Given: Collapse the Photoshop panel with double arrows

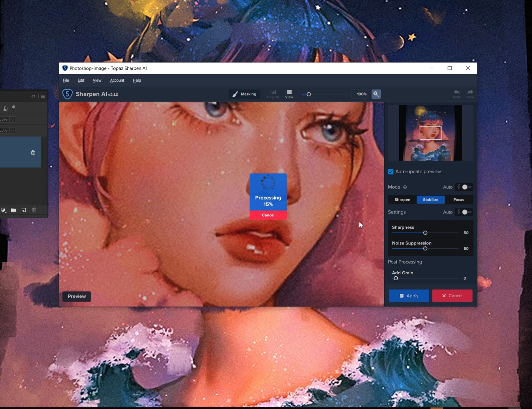Looking at the screenshot, I should (33, 96).
